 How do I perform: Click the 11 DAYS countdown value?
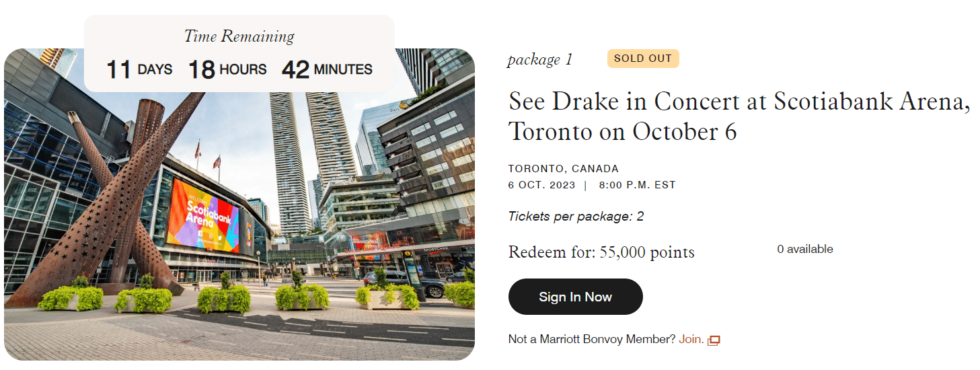pos(139,69)
